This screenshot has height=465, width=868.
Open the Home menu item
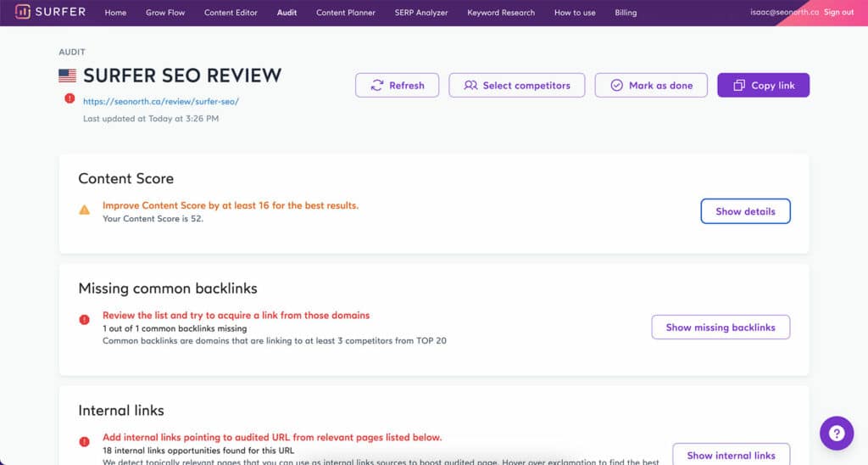pyautogui.click(x=115, y=12)
